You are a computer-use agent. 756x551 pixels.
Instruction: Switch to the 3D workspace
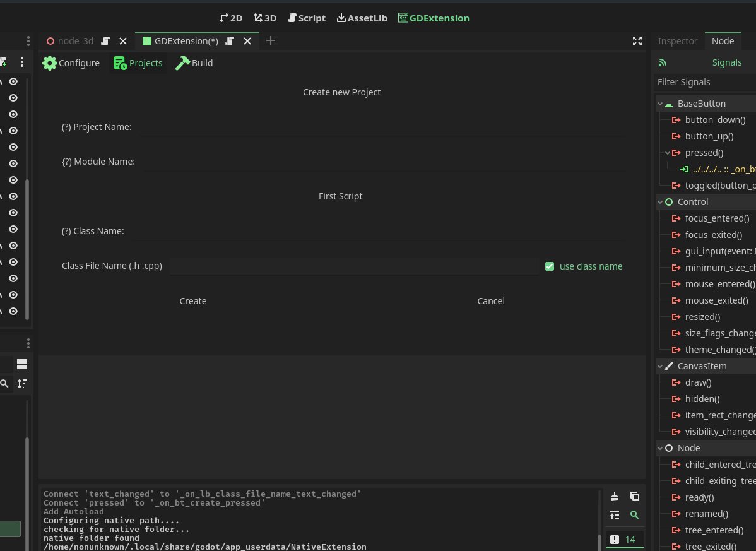[x=265, y=18]
